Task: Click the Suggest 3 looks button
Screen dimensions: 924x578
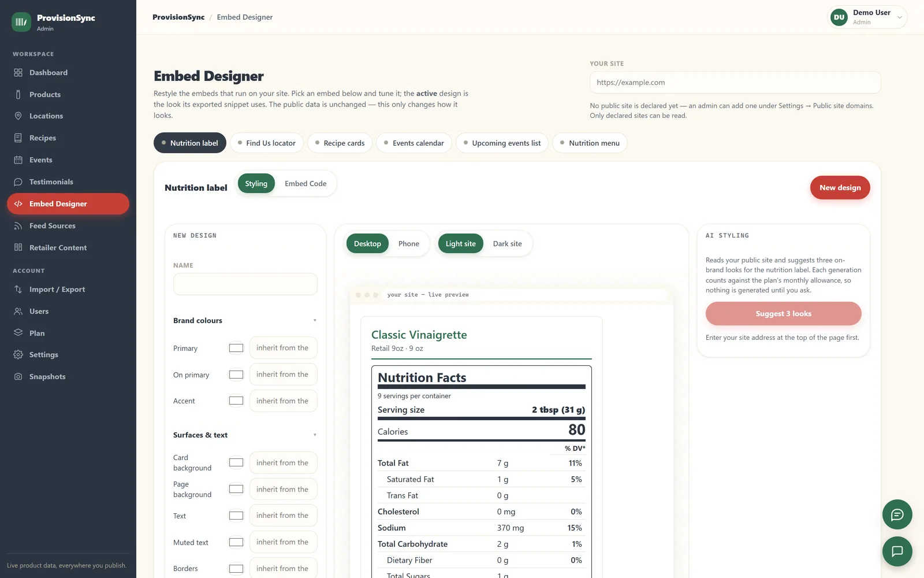Action: [784, 314]
